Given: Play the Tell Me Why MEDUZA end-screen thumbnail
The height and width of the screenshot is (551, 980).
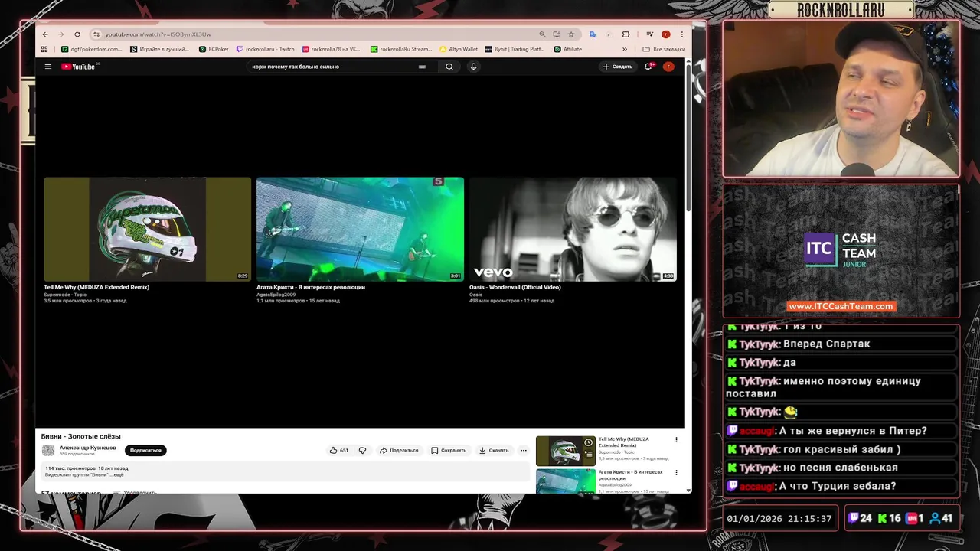Looking at the screenshot, I should 147,229.
